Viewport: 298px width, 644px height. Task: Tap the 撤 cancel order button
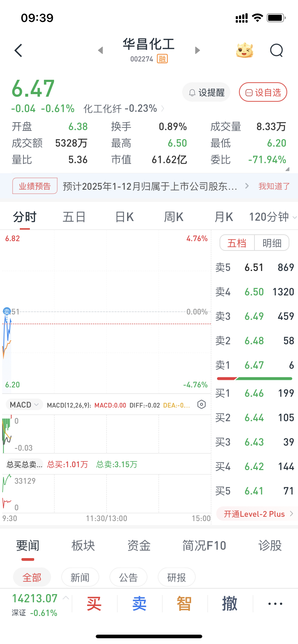[x=230, y=604]
